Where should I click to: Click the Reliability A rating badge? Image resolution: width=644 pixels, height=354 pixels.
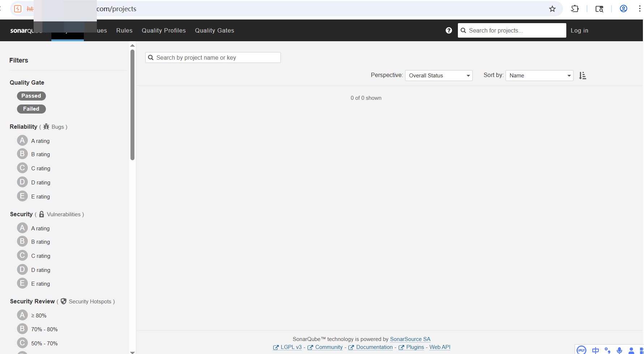tap(22, 140)
